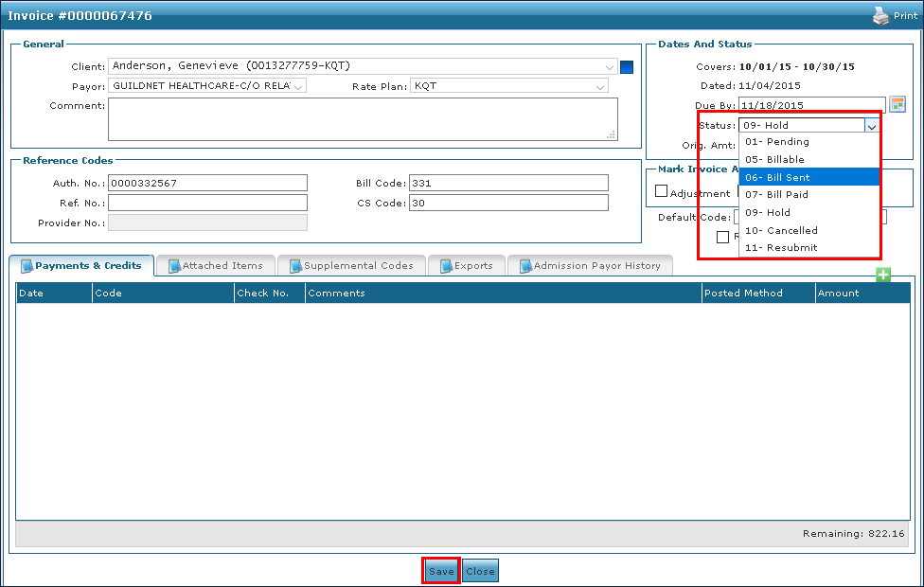The width and height of the screenshot is (924, 587).
Task: View Admission Payor History tab
Action: [589, 266]
